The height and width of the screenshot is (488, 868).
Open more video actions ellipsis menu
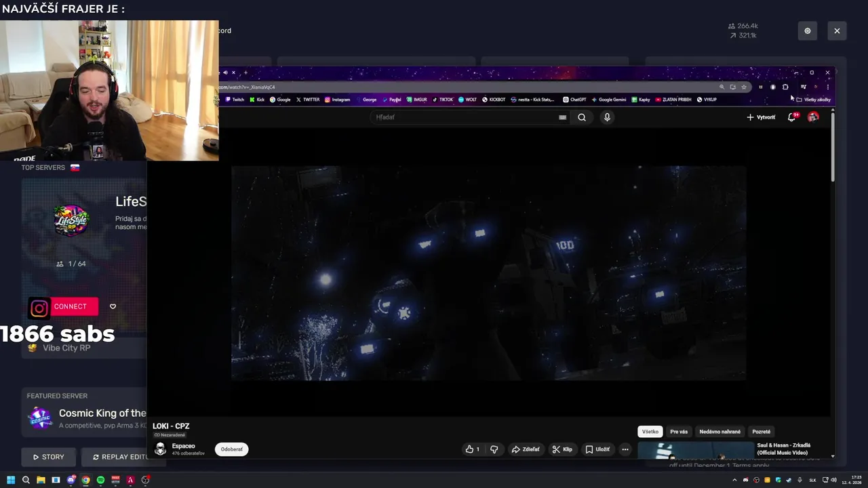(x=625, y=449)
